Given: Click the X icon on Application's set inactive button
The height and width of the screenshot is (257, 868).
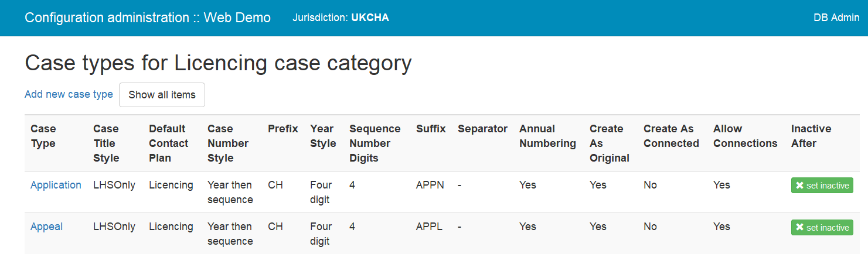Looking at the screenshot, I should 799,186.
